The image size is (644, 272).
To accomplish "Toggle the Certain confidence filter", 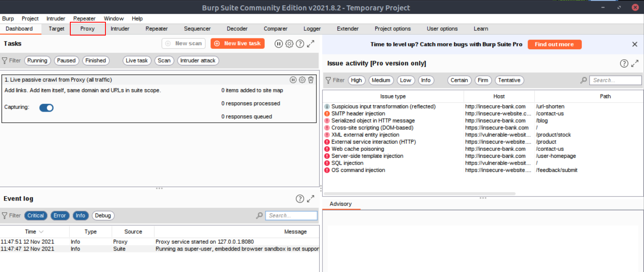I will point(459,80).
